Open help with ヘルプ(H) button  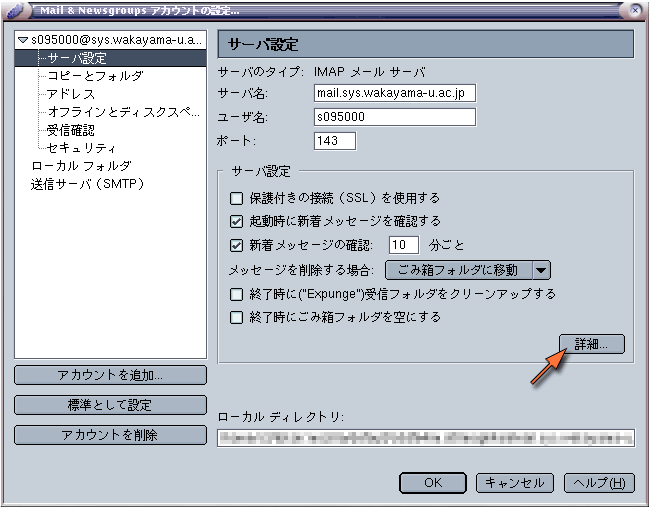click(x=599, y=483)
